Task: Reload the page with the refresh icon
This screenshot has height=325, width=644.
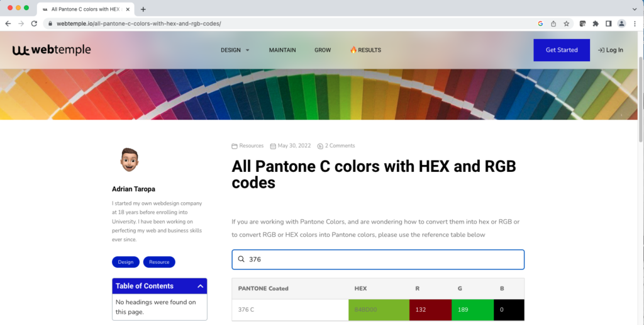Action: [34, 24]
